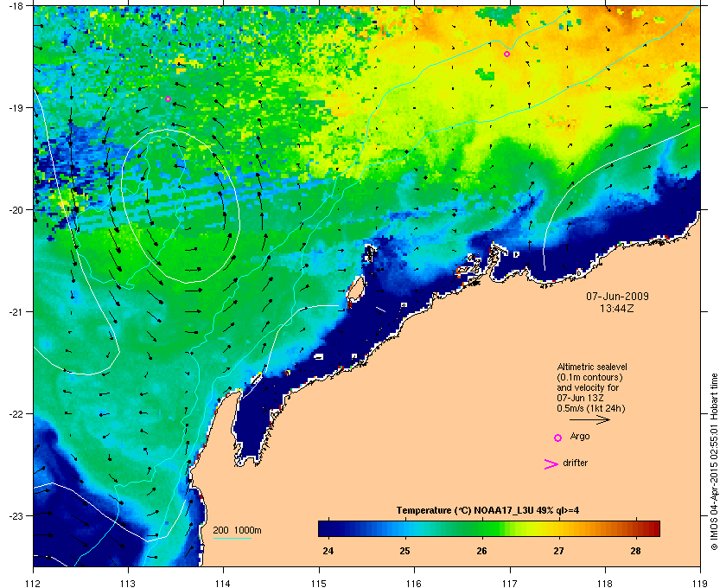Screen dimensions: 726x588
Task: Select the green region at 26 on colorbar
Action: (482, 528)
